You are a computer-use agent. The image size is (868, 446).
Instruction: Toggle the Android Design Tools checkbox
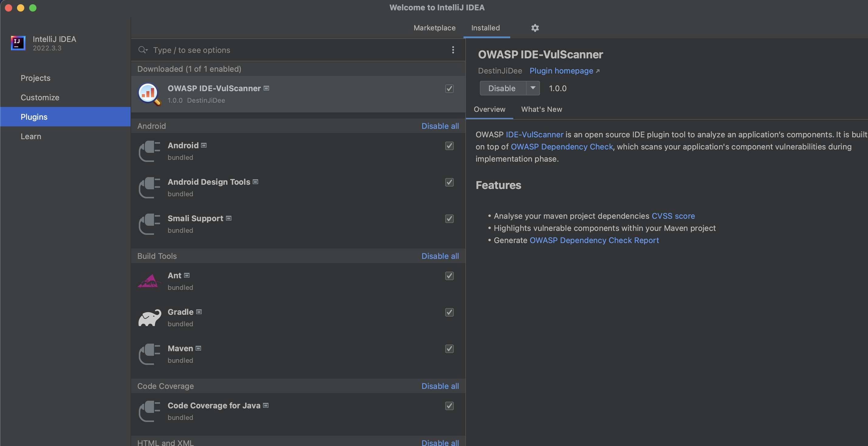[449, 182]
